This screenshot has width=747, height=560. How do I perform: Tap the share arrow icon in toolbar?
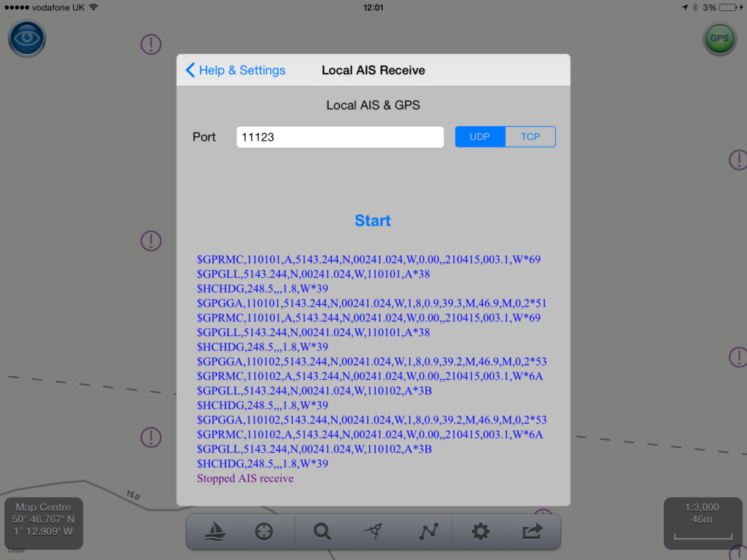click(x=533, y=531)
